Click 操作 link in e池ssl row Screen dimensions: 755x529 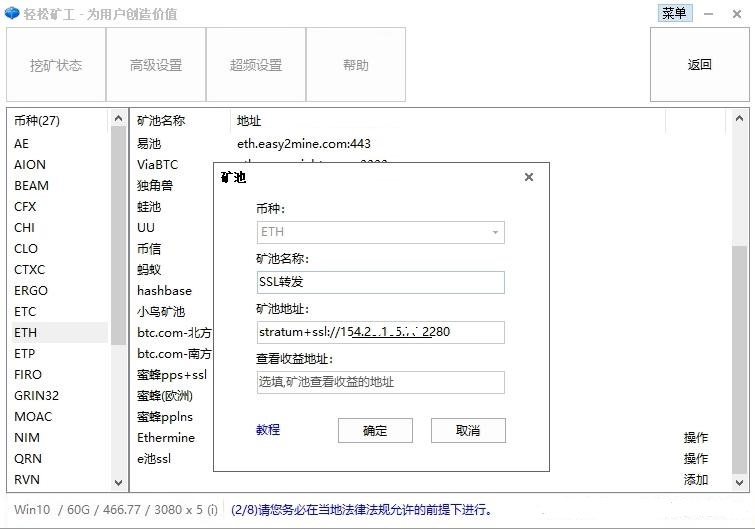point(696,459)
